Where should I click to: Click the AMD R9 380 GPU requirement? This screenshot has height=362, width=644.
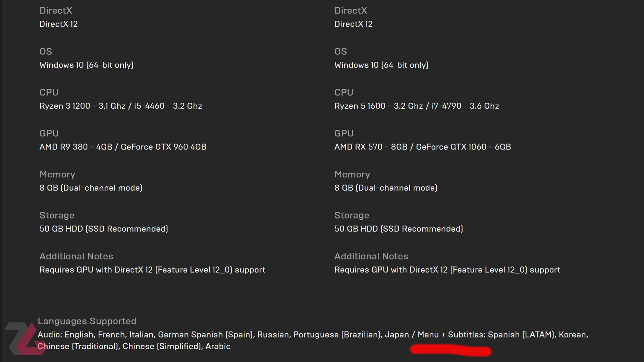point(123,147)
